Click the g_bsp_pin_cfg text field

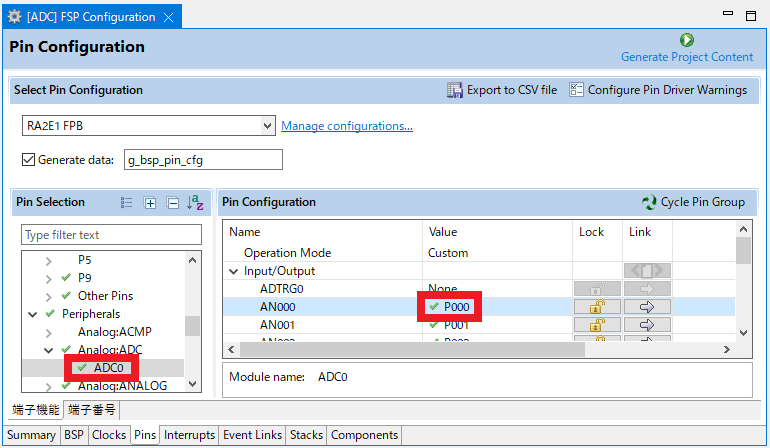click(x=203, y=160)
